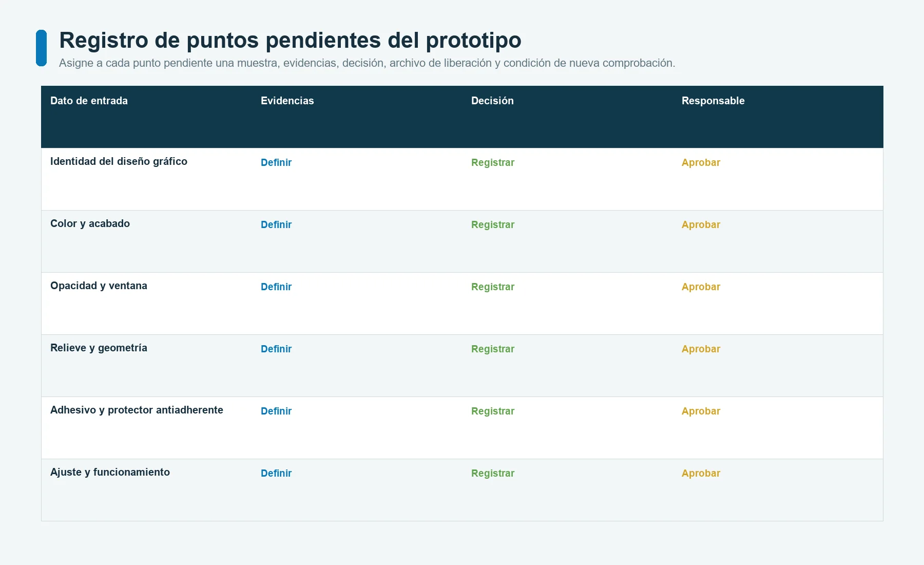
Task: Select Registrar in Ajuste y funcionamiento row
Action: tap(493, 473)
